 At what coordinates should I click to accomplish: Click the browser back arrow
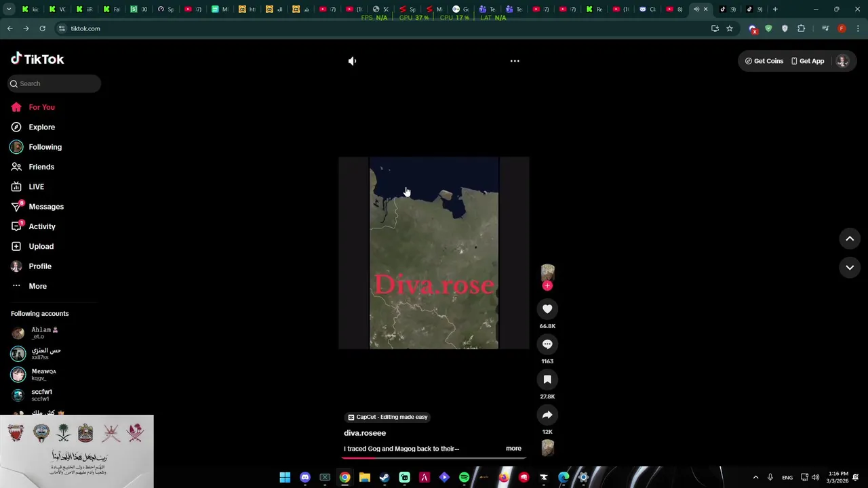[x=9, y=28]
